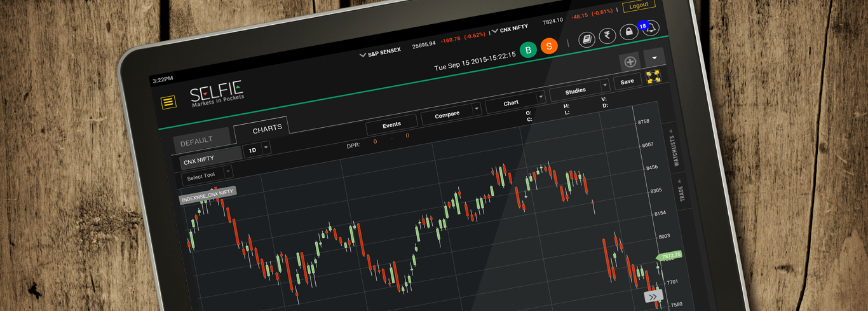Open the WATCHLISTS side tab

(x=674, y=147)
